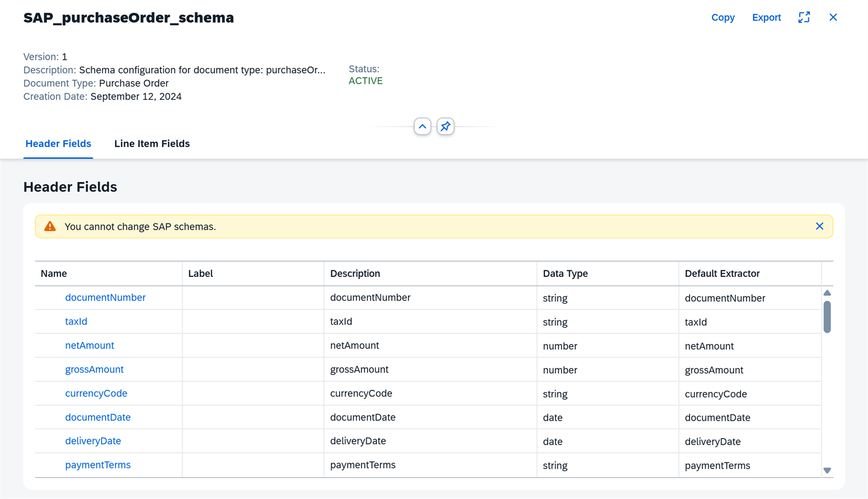Switch to Header Fields tab
The width and height of the screenshot is (868, 499).
(58, 144)
